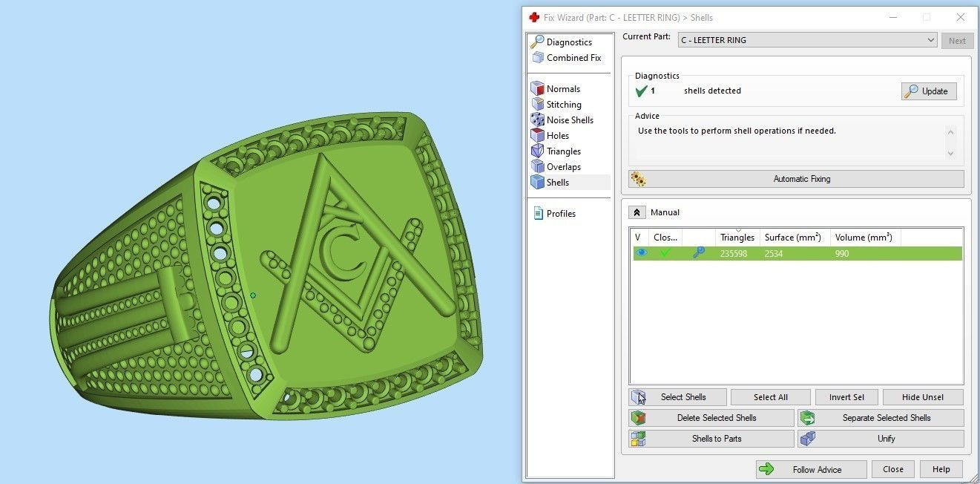Click the Diagnostics magnifier icon
The height and width of the screenshot is (484, 980).
click(x=538, y=42)
